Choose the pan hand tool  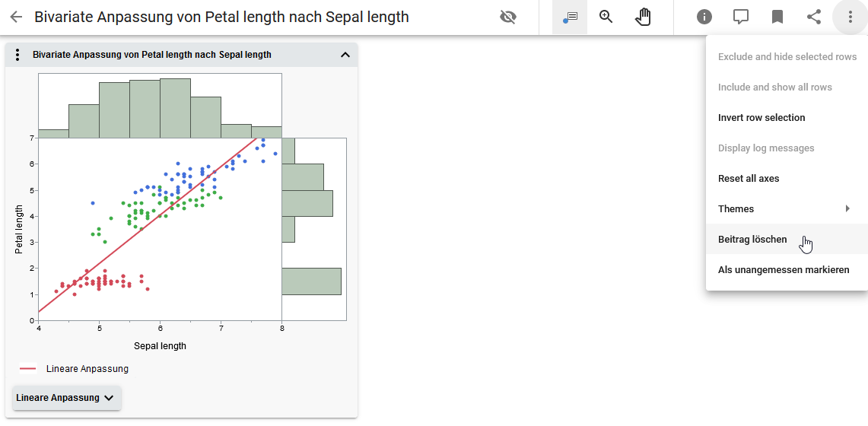(643, 17)
